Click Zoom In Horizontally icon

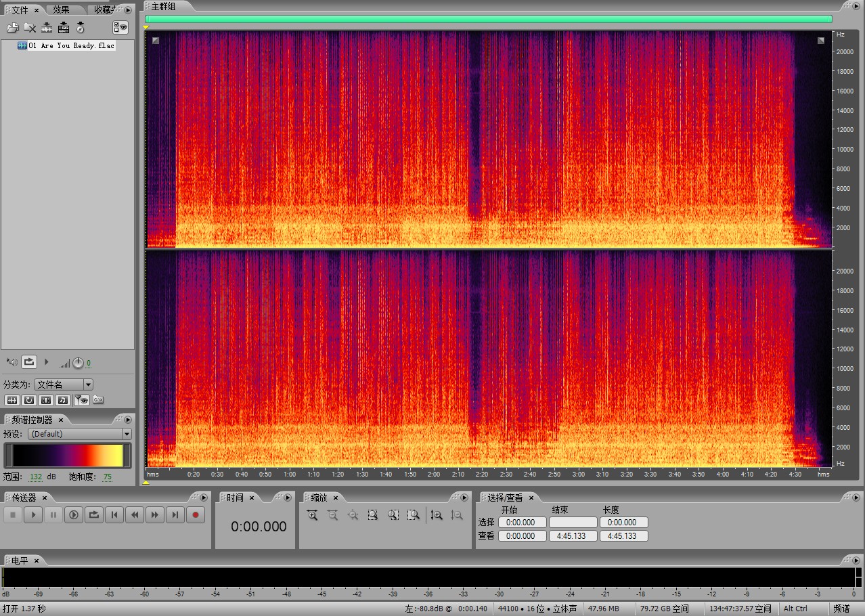(x=312, y=515)
